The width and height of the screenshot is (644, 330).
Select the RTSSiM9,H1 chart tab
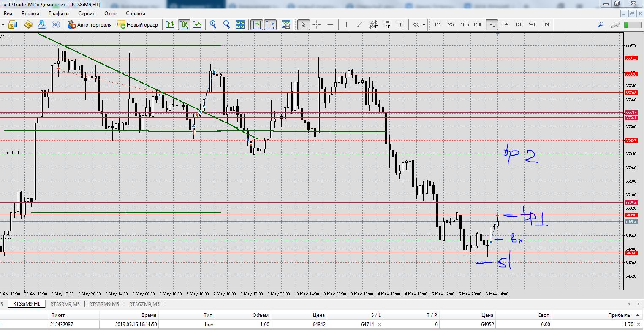point(27,303)
